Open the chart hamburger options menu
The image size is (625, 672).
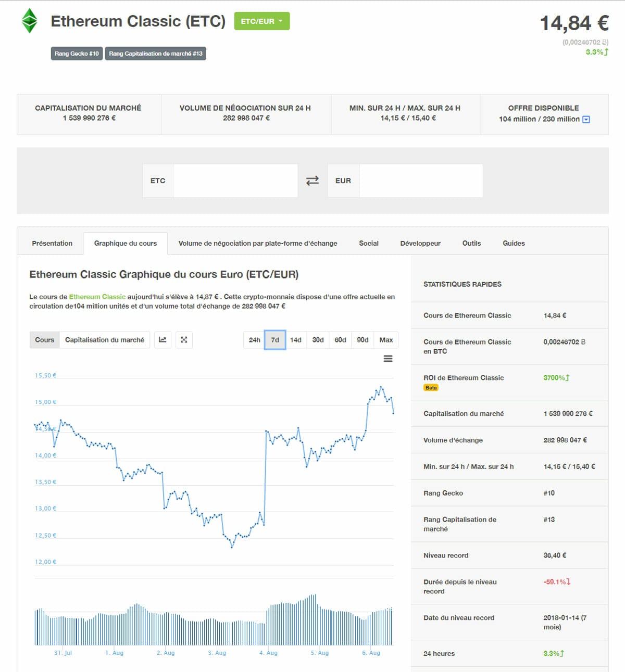point(387,358)
